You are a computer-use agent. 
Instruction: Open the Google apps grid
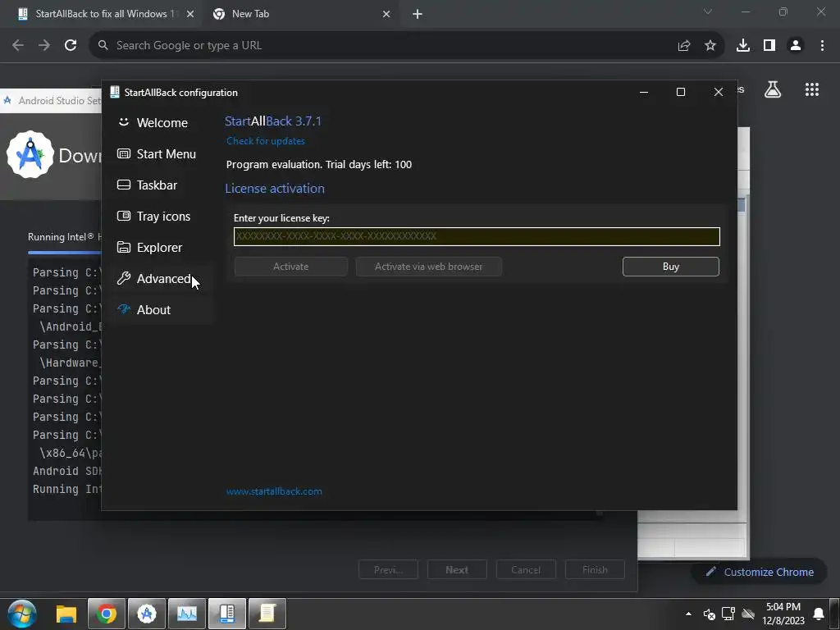[x=812, y=89]
